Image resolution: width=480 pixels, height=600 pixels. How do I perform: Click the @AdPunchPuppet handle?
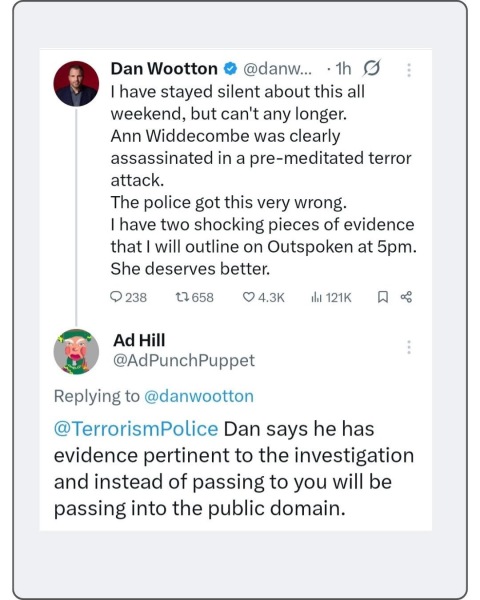tap(184, 360)
